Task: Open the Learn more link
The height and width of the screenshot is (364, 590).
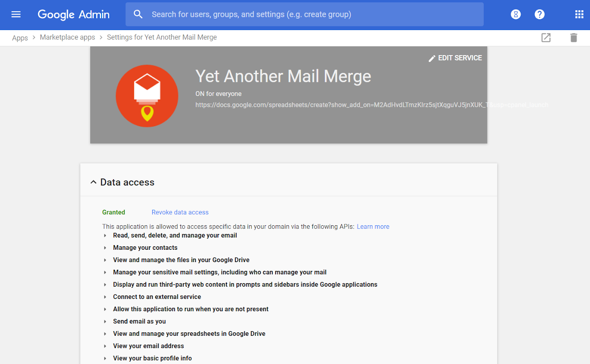Action: 373,227
